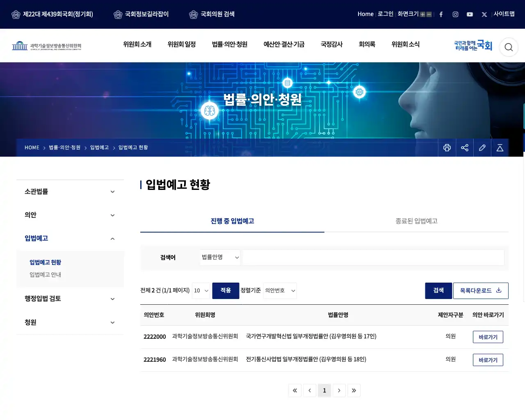Expand the 소관법률 sidebar section
Image resolution: width=525 pixels, height=420 pixels.
70,192
